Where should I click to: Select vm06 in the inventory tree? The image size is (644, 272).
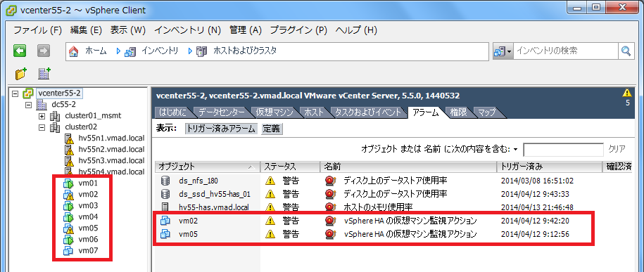click(x=88, y=239)
